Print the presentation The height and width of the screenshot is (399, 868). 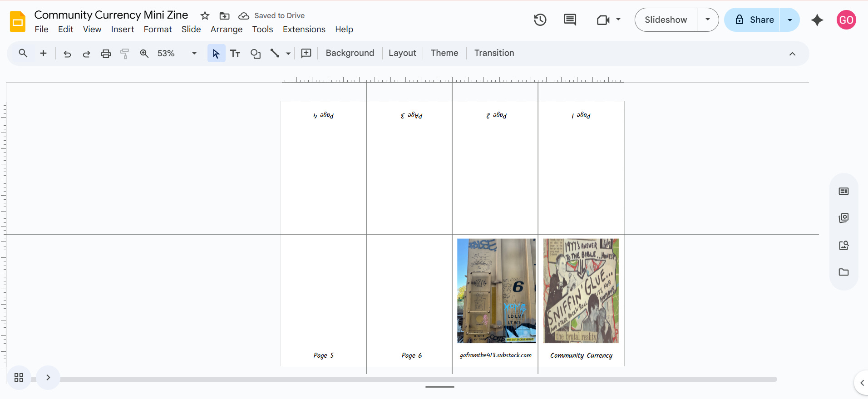pos(106,54)
